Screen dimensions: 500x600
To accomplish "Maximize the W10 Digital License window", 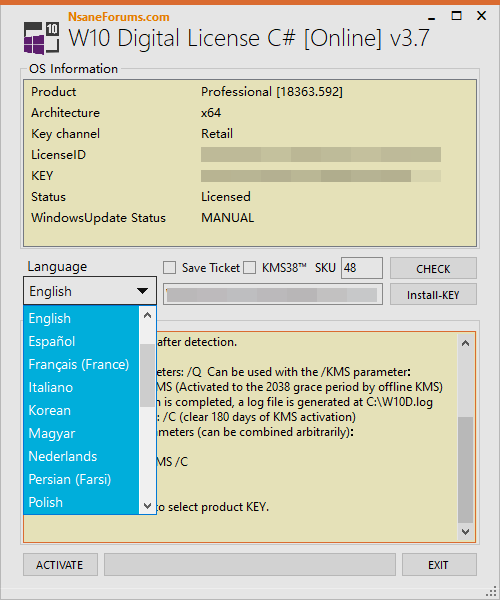I will pos(456,16).
